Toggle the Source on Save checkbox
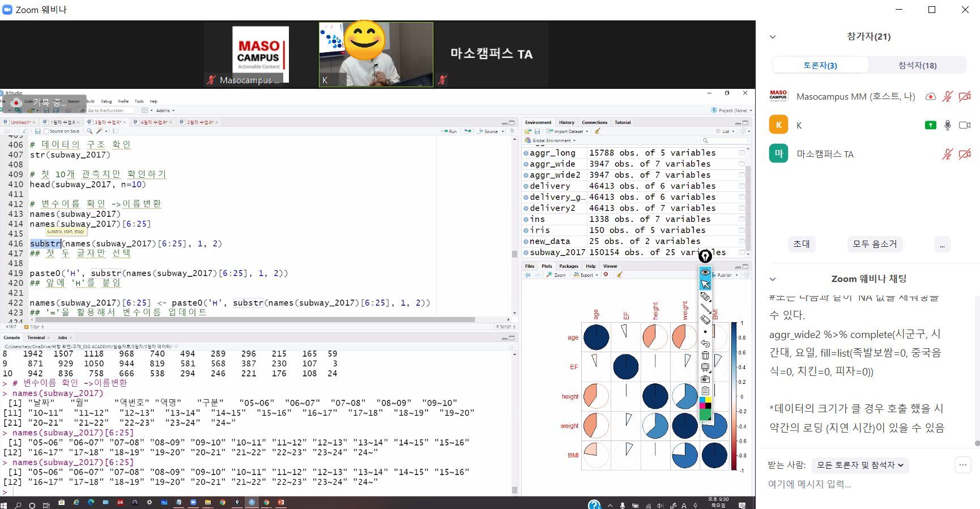The image size is (980, 509). [46, 131]
